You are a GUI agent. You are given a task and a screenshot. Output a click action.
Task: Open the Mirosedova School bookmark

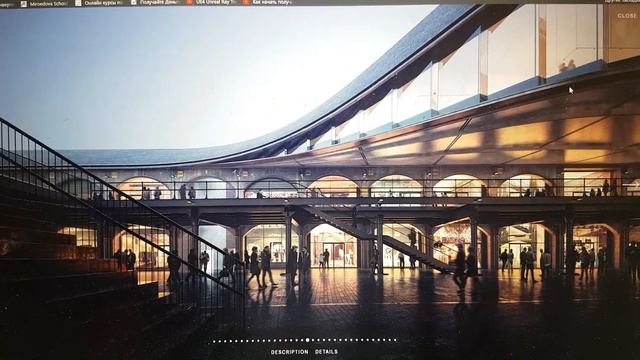[x=44, y=3]
